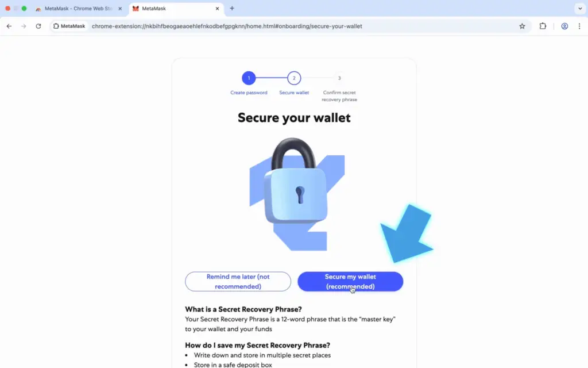Screen dimensions: 588x368
Task: Reload the page with the refresh icon
Action: (38, 26)
